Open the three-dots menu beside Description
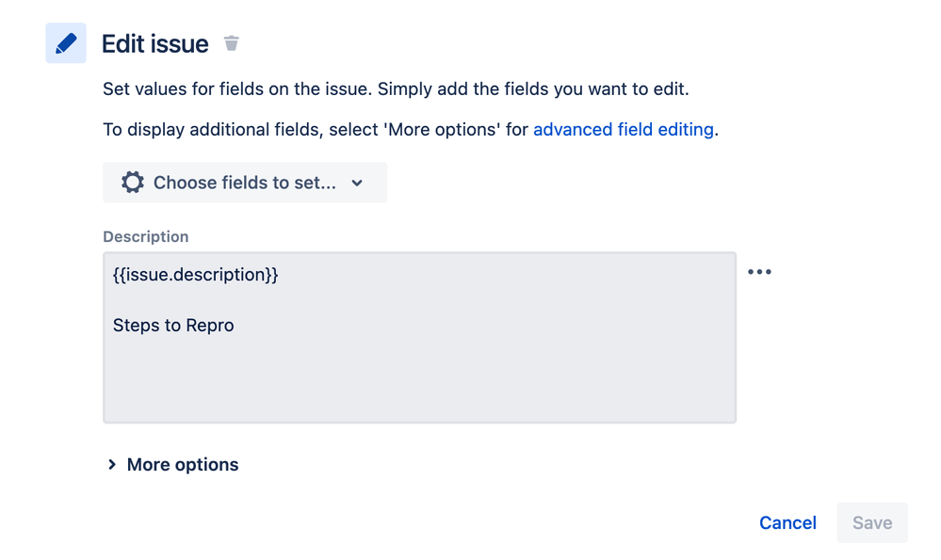 pyautogui.click(x=759, y=272)
